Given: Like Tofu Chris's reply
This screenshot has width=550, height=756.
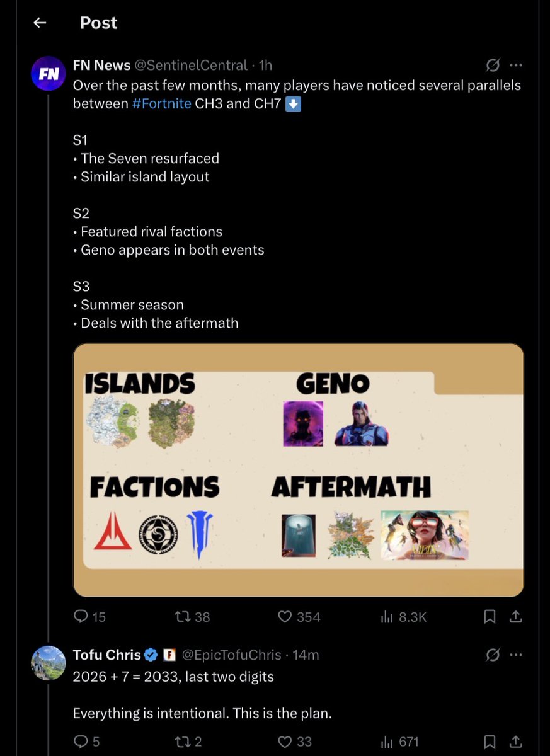Looking at the screenshot, I should [x=295, y=742].
